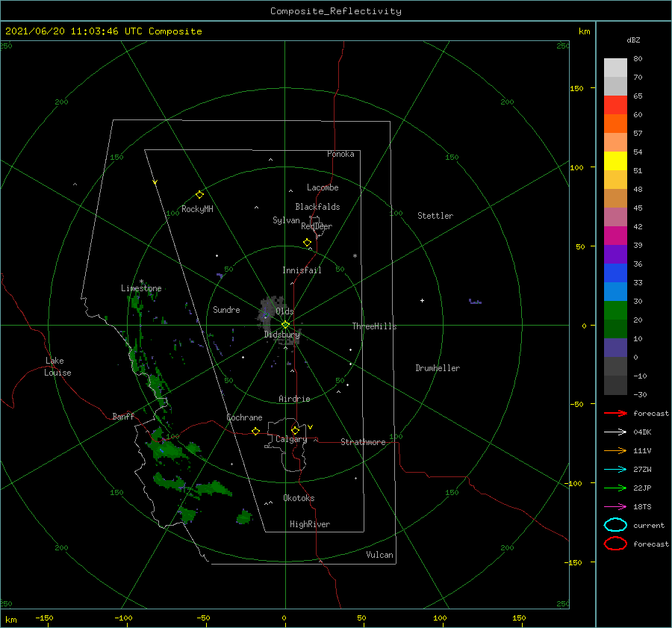Click the Didsbury label
This screenshot has height=628, width=672.
[281, 335]
